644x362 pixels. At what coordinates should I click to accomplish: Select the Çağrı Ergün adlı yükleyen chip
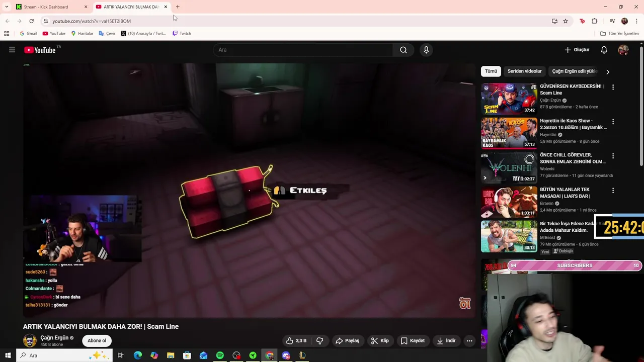pos(574,71)
